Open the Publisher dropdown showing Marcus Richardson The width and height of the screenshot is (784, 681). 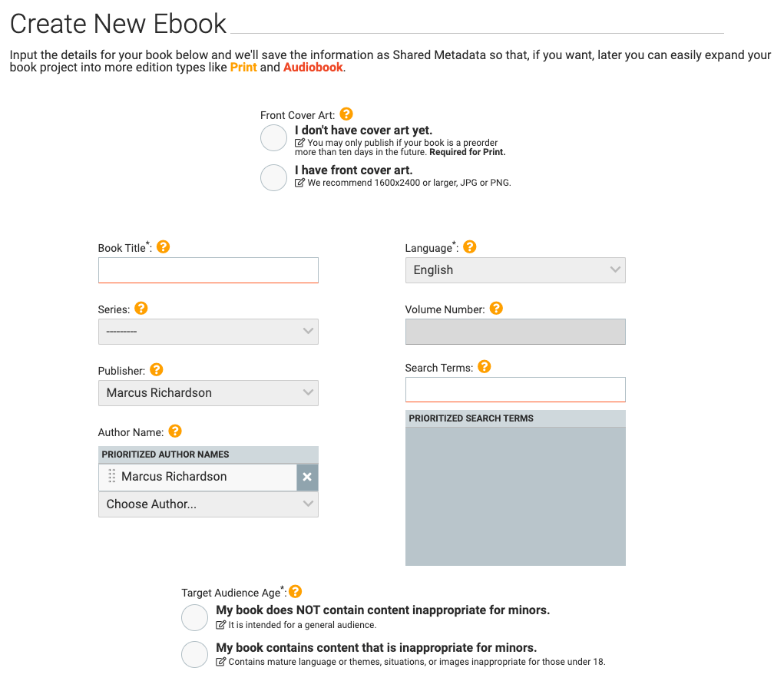click(208, 393)
